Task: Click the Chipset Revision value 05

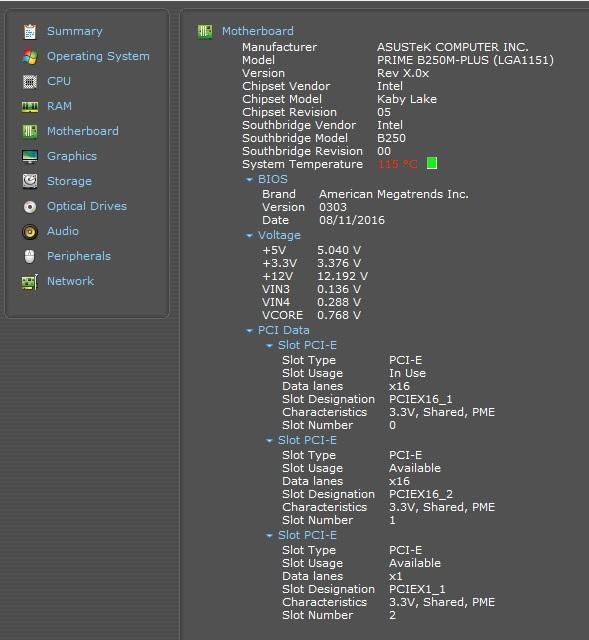Action: 384,112
